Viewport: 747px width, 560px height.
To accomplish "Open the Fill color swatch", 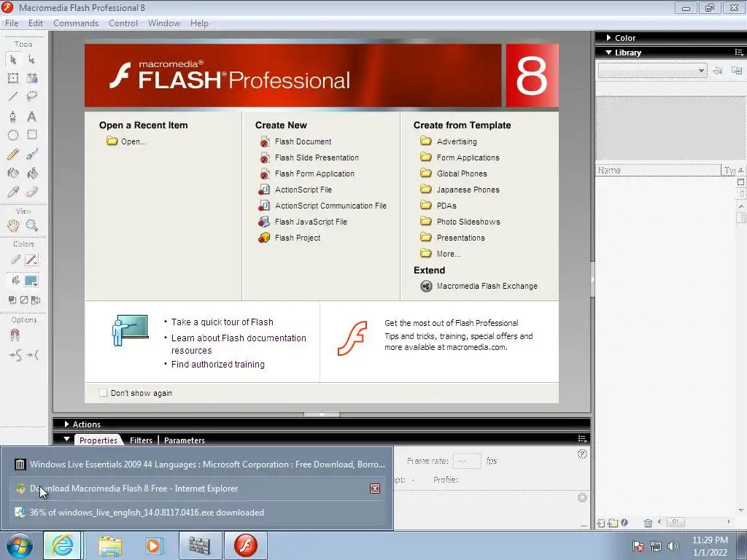I will click(x=31, y=281).
